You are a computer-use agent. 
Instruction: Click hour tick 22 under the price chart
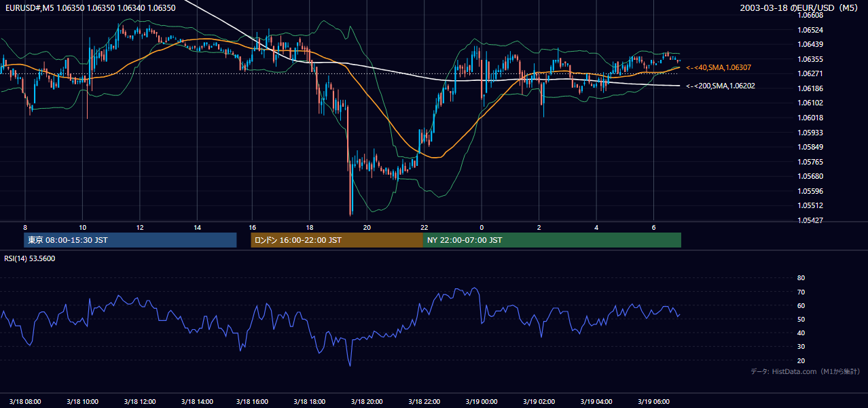tap(424, 227)
